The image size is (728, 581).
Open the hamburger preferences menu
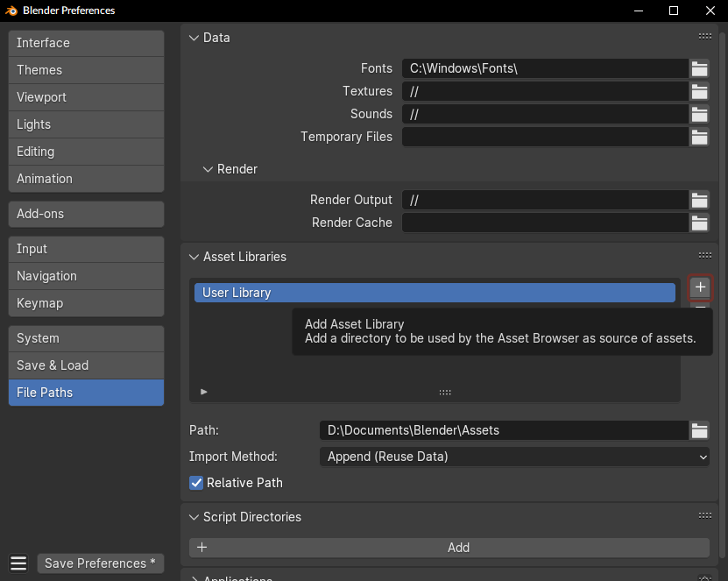pyautogui.click(x=18, y=563)
